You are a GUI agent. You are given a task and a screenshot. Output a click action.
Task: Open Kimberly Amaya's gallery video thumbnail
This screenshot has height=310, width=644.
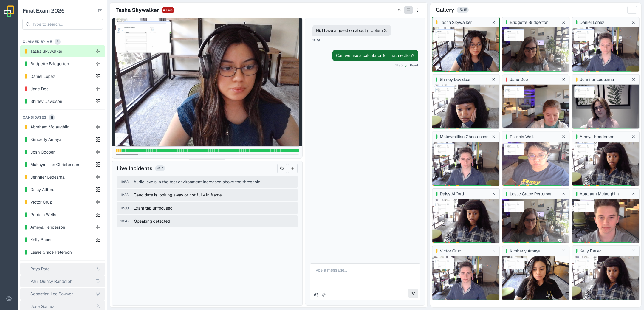[x=535, y=278]
